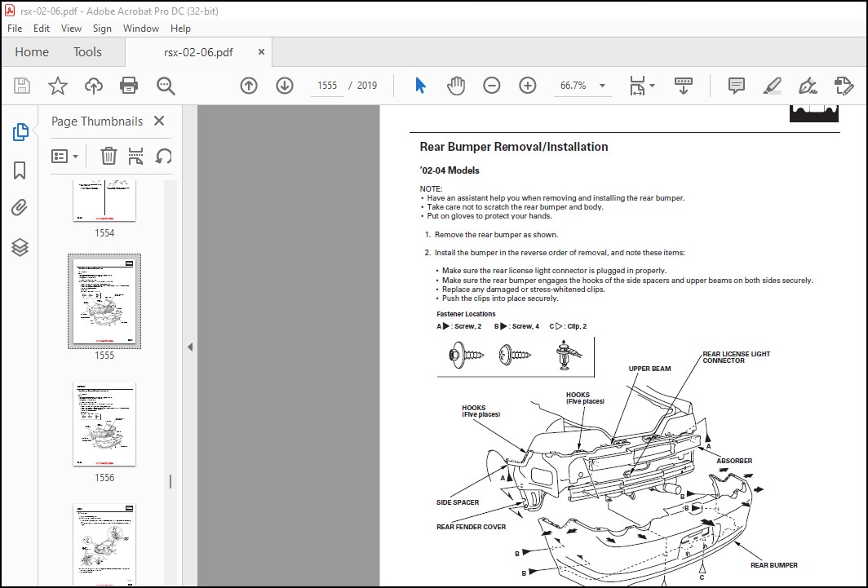This screenshot has width=868, height=588.
Task: Close the rsx-02-06.pdf tab
Action: 261,52
